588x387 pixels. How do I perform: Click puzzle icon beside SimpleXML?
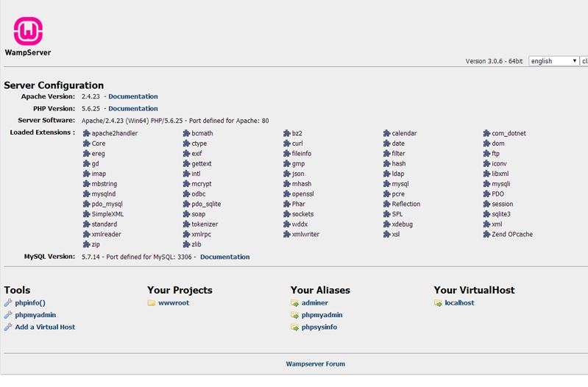coord(86,214)
